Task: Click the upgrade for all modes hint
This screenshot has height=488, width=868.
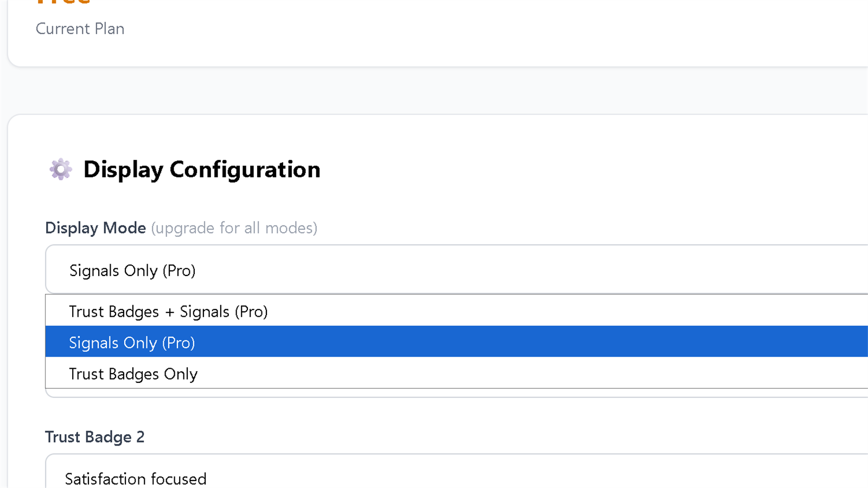Action: tap(234, 228)
